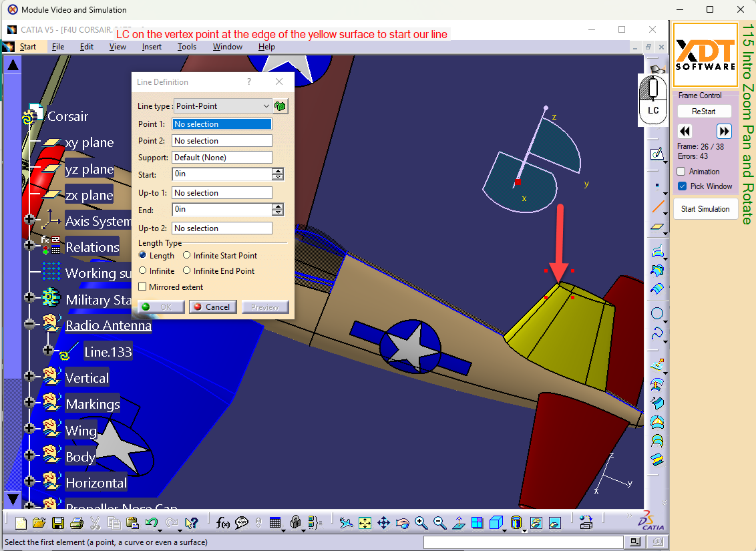Click the Undo arrow icon
Screen dimensions: 756x551
tap(152, 523)
